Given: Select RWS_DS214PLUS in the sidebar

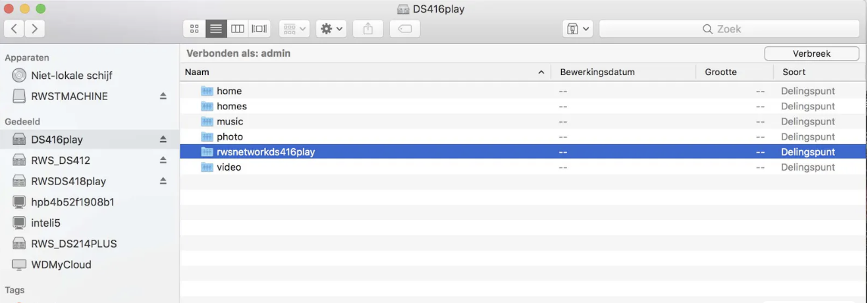Looking at the screenshot, I should pos(74,244).
